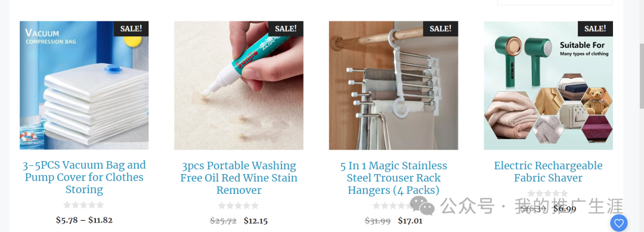The height and width of the screenshot is (232, 644).
Task: Click star rating under stain remover product
Action: 239,206
